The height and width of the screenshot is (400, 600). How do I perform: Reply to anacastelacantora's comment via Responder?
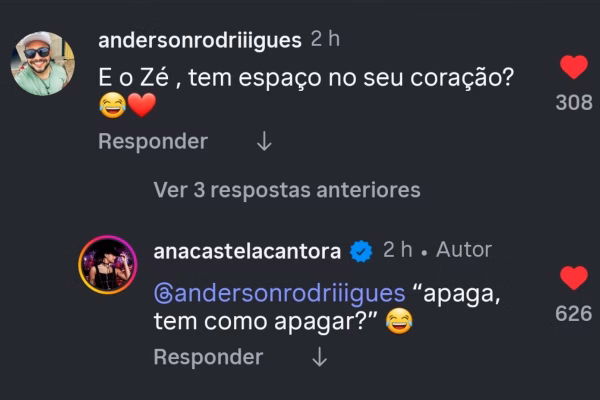tap(208, 357)
